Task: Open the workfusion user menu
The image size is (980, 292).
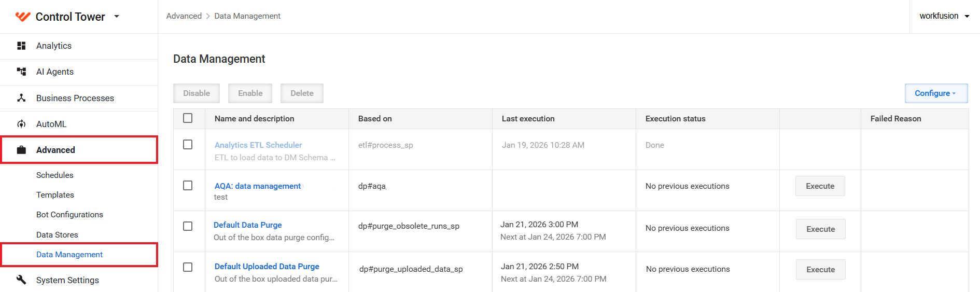Action: coord(944,16)
